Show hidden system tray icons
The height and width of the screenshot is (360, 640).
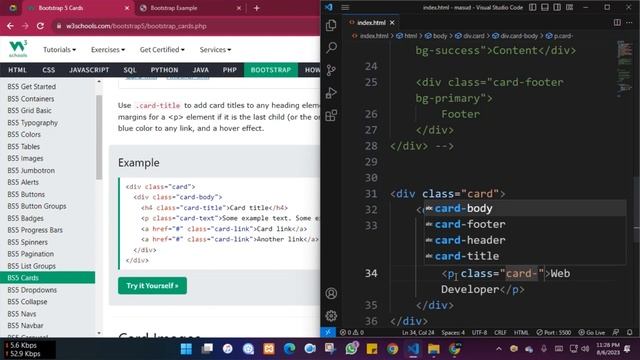[499, 349]
